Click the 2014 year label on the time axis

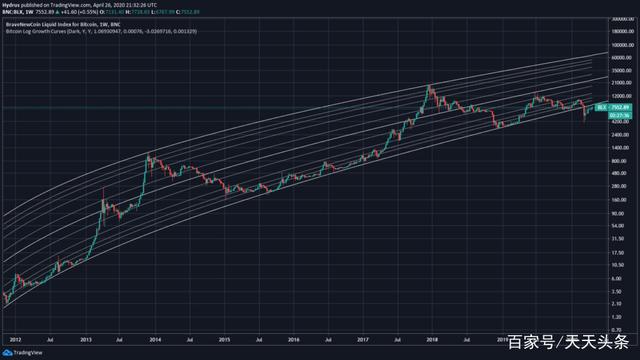[155, 340]
